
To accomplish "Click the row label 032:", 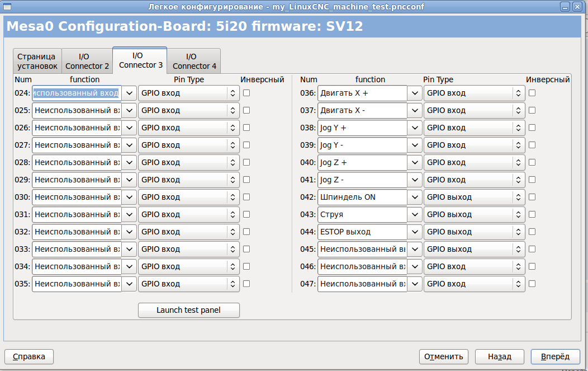I will [22, 232].
